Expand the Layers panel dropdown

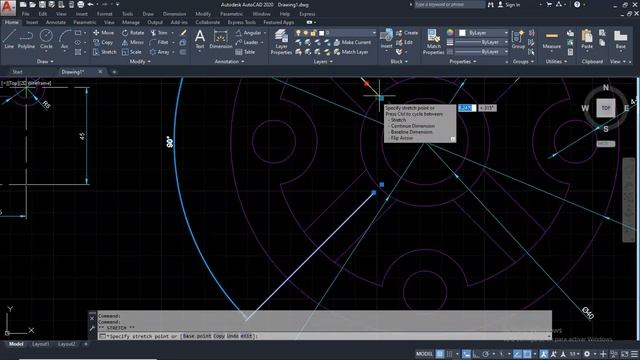pos(322,62)
